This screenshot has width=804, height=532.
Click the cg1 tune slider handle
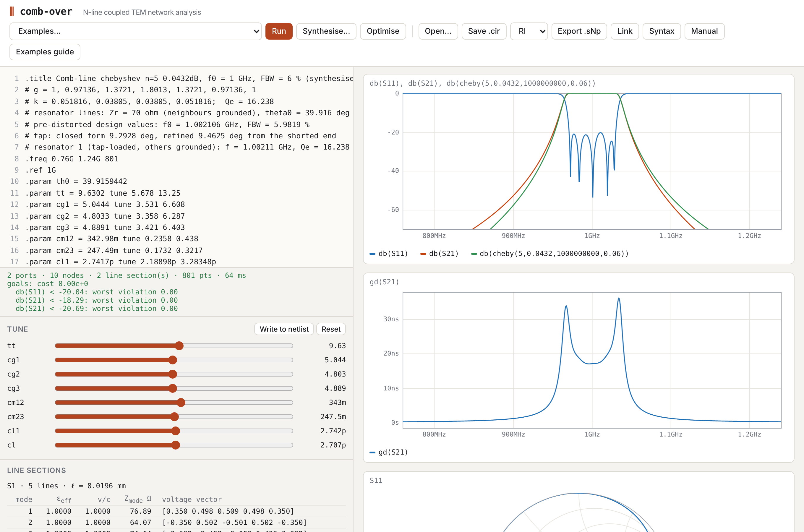[173, 360]
